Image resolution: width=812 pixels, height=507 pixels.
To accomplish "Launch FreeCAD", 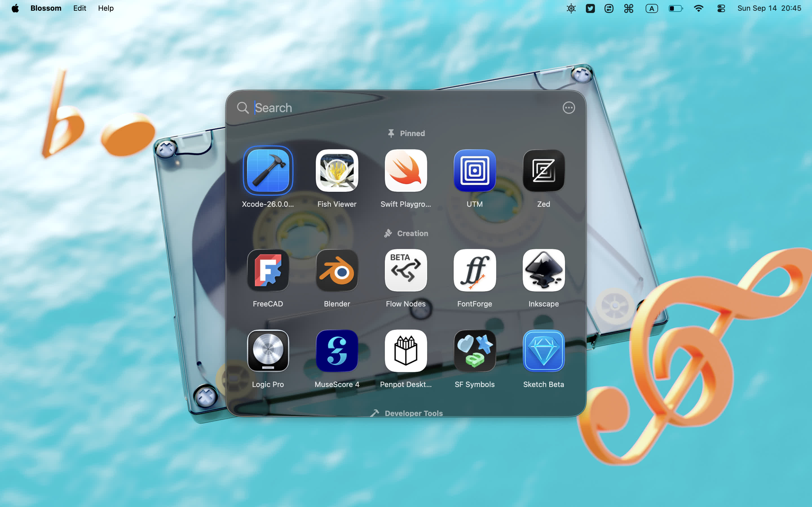I will (268, 270).
